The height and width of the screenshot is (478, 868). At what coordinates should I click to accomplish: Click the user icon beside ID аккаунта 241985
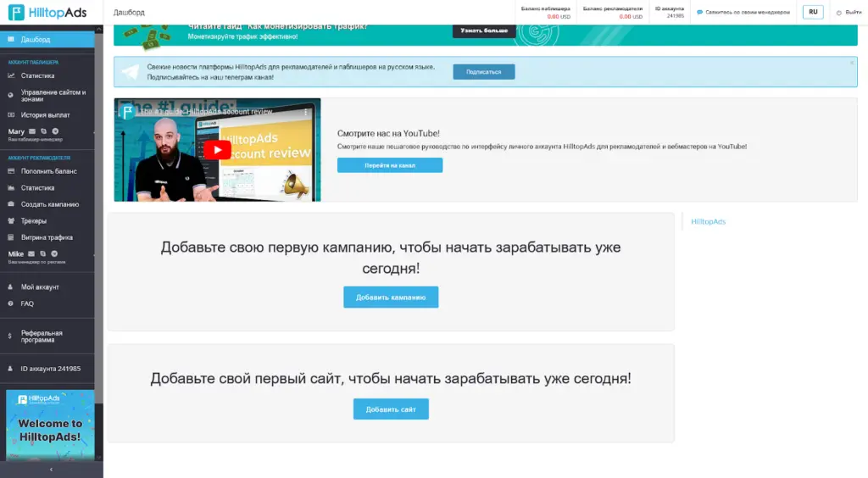10,369
